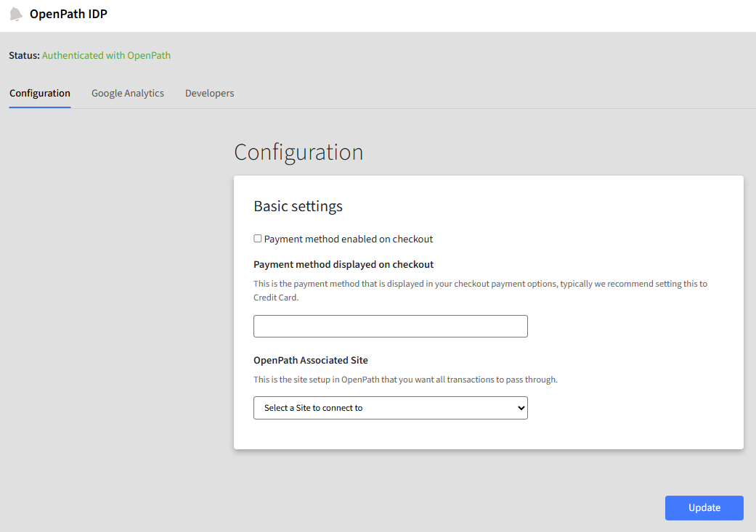Focus the payment method displayed text field
756x532 pixels.
tap(391, 326)
